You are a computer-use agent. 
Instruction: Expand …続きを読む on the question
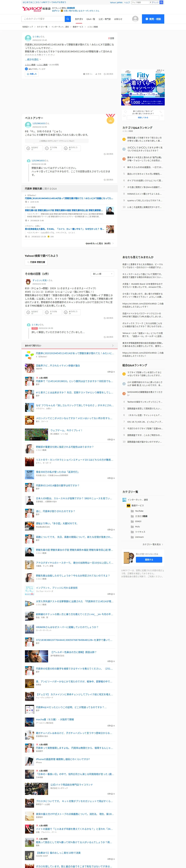[33, 60]
